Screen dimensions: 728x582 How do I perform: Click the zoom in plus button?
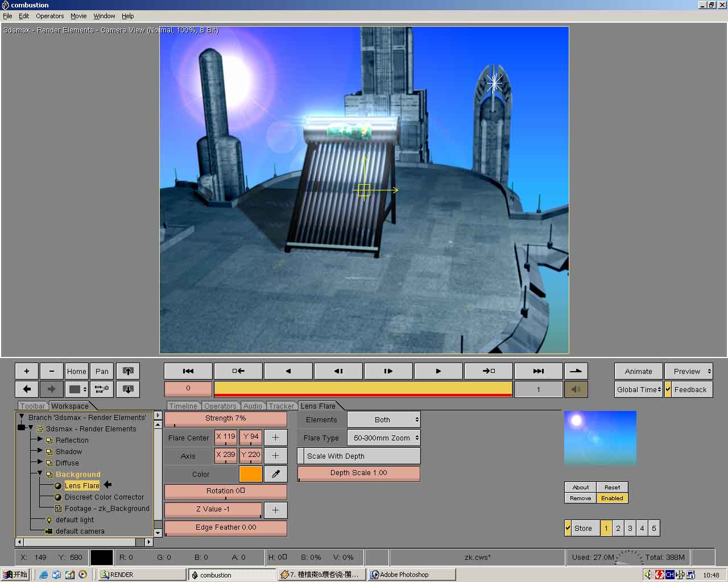(27, 371)
